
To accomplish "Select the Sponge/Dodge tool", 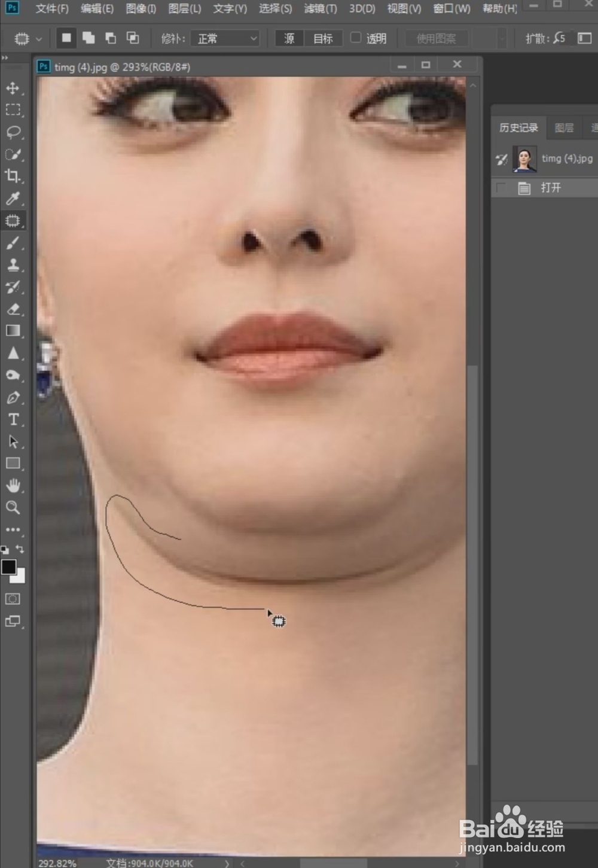I will 13,375.
